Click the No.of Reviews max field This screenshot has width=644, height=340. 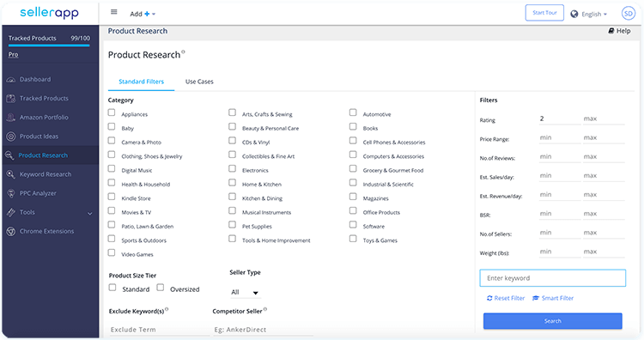click(604, 156)
